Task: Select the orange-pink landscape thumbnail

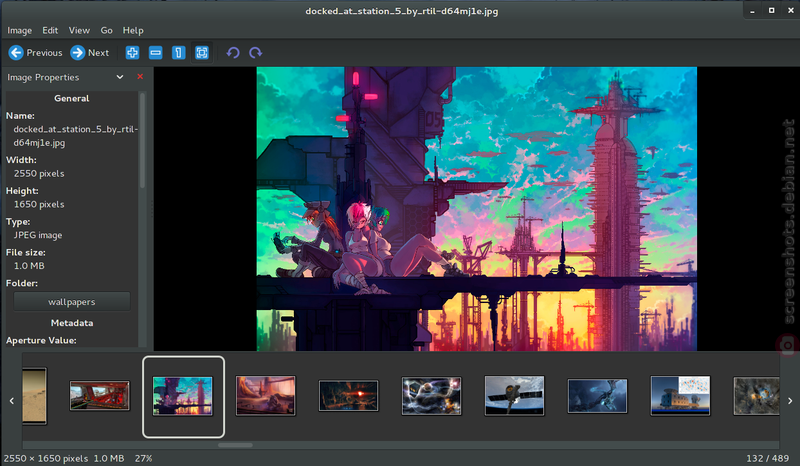Action: coord(265,396)
